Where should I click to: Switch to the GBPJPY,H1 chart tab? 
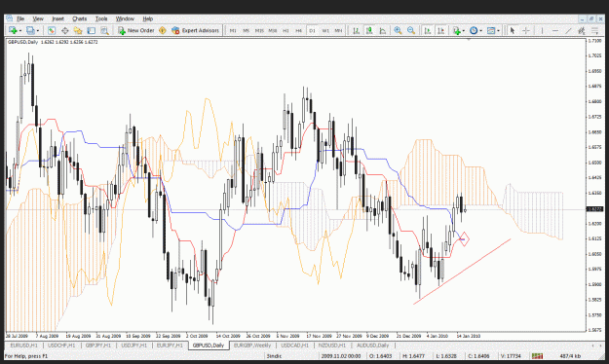point(97,346)
